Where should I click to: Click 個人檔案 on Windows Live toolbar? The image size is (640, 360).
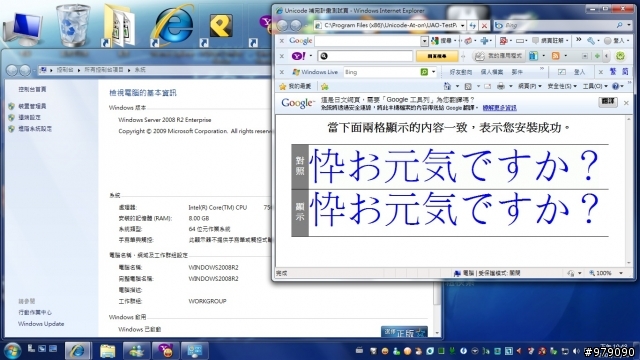tap(492, 72)
